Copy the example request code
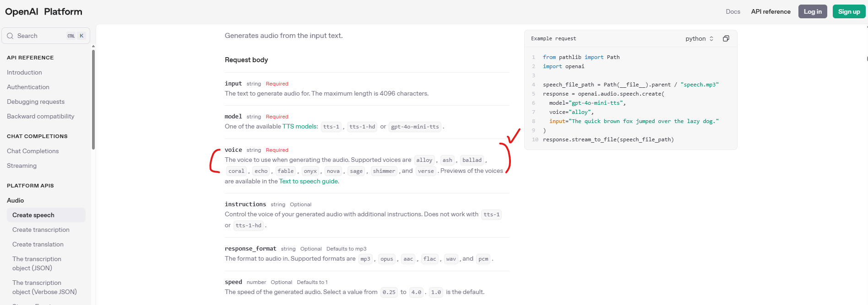This screenshot has height=305, width=868. (726, 38)
